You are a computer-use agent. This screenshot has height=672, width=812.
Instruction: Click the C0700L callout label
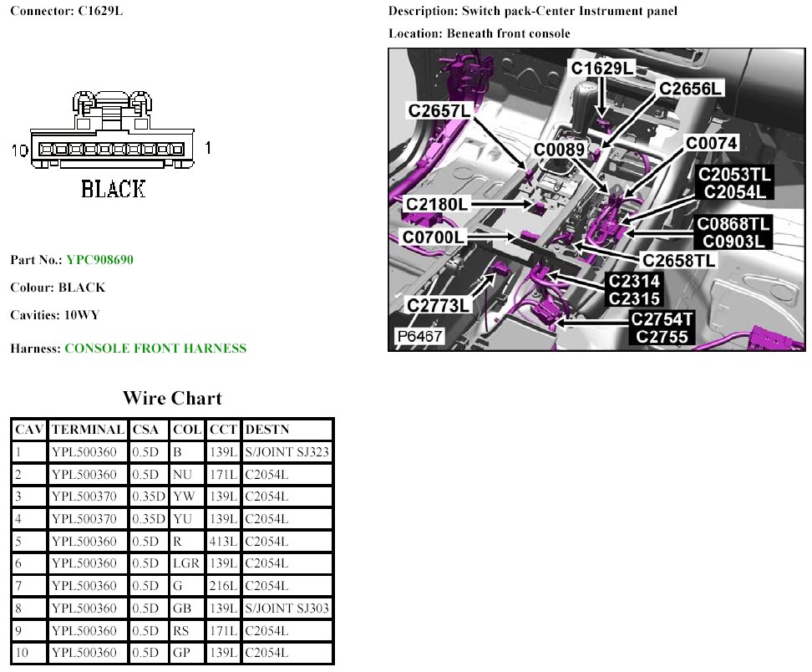pos(433,238)
